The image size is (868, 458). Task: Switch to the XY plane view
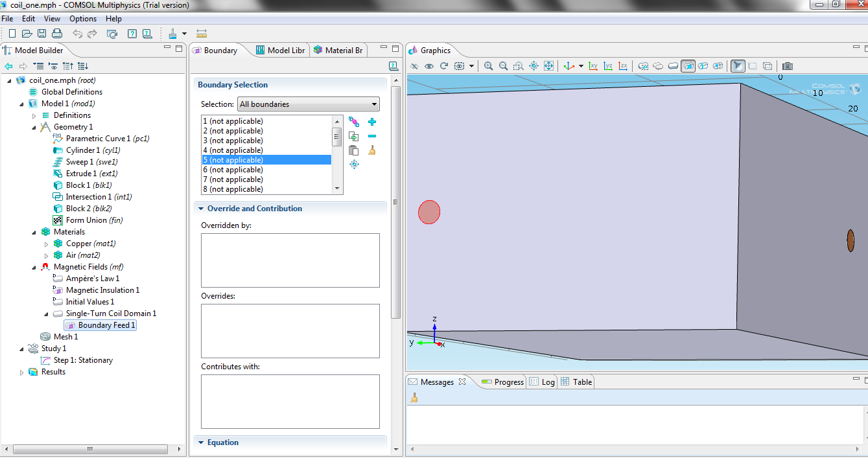[x=593, y=66]
